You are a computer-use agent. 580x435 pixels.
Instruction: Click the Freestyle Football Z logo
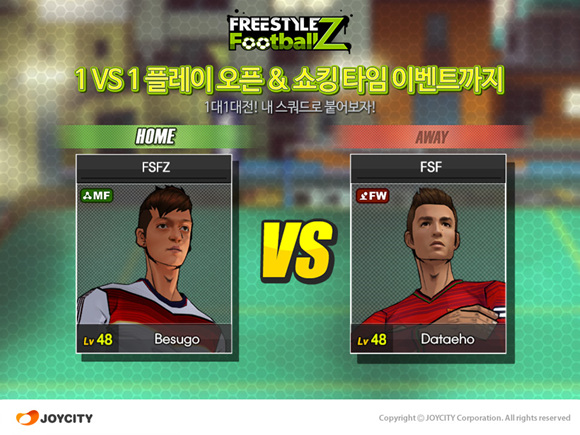[289, 33]
